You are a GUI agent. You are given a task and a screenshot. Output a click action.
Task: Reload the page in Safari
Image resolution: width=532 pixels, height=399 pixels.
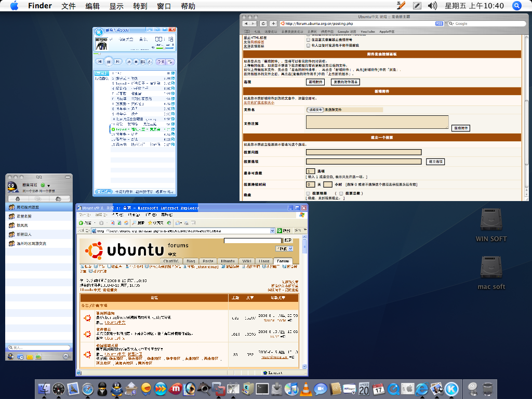tap(263, 23)
